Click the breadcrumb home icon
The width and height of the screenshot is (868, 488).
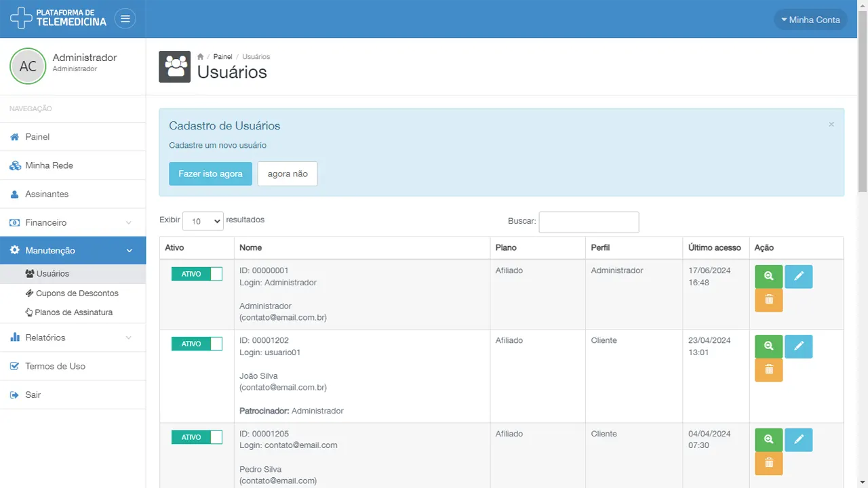(201, 57)
